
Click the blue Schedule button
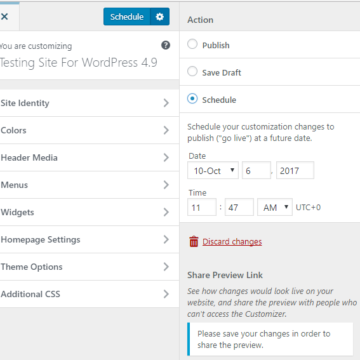127,17
